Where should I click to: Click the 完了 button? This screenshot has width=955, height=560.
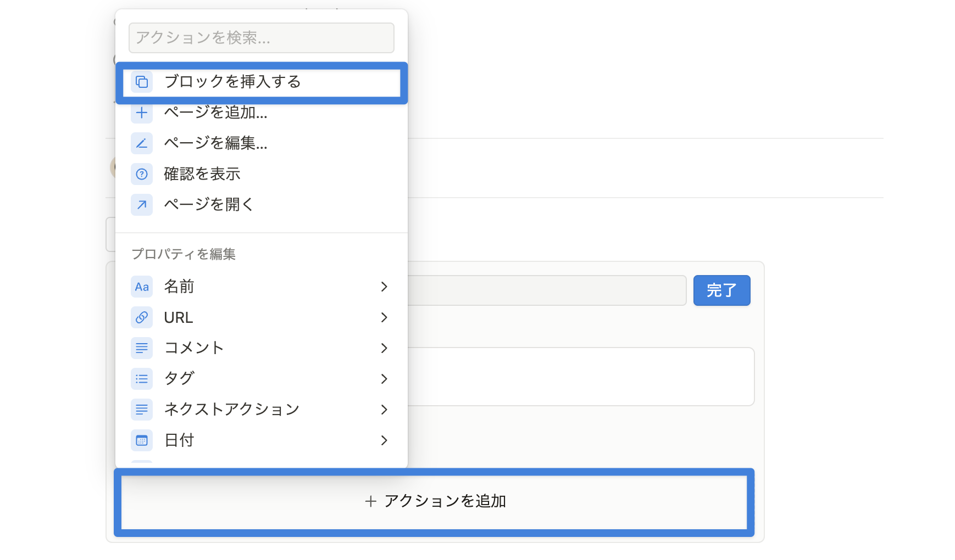pos(721,290)
